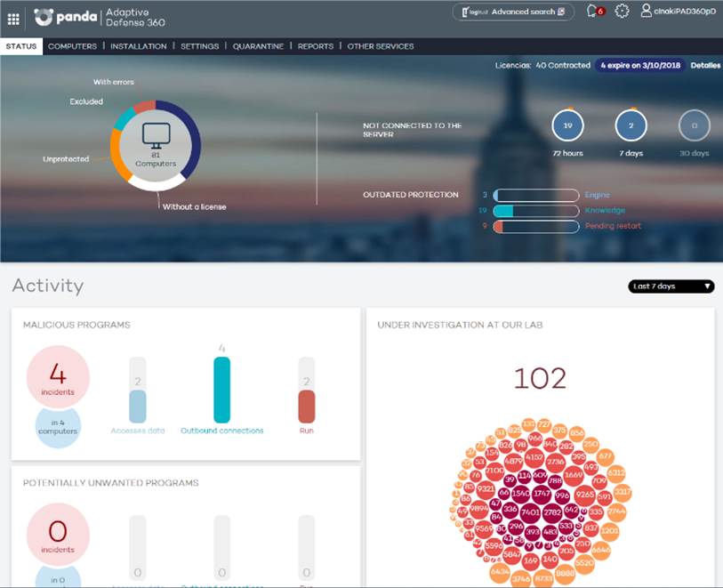Click the user account profile icon
This screenshot has width=723, height=588.
click(647, 12)
